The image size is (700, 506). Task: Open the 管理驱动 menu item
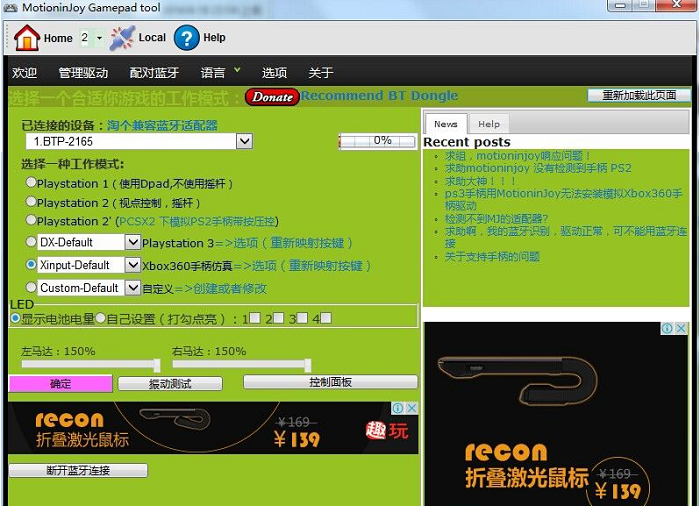pos(83,72)
